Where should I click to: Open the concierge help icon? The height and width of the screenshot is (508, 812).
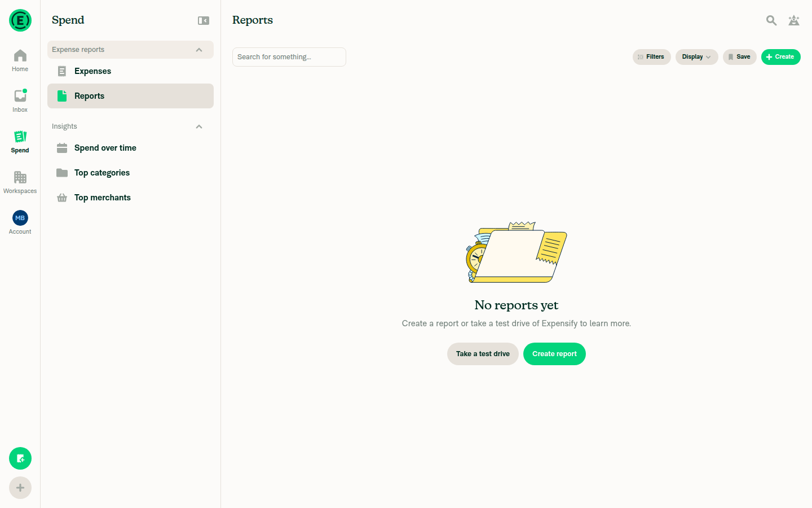click(794, 21)
